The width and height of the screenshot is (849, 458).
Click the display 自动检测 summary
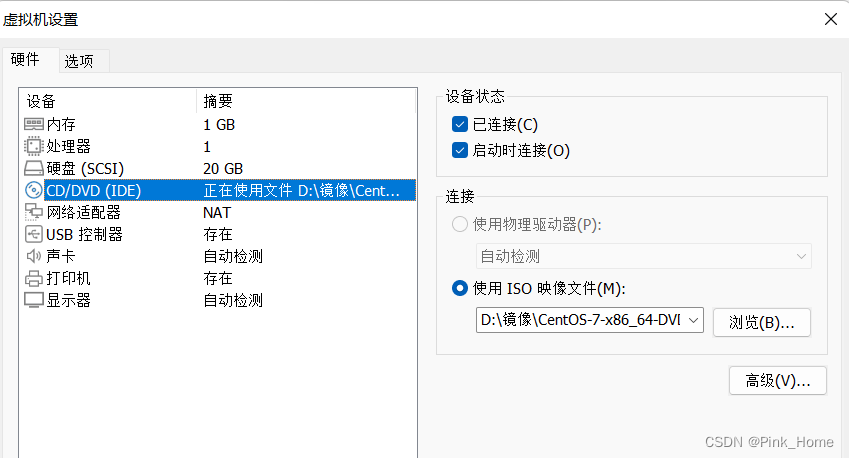point(233,300)
